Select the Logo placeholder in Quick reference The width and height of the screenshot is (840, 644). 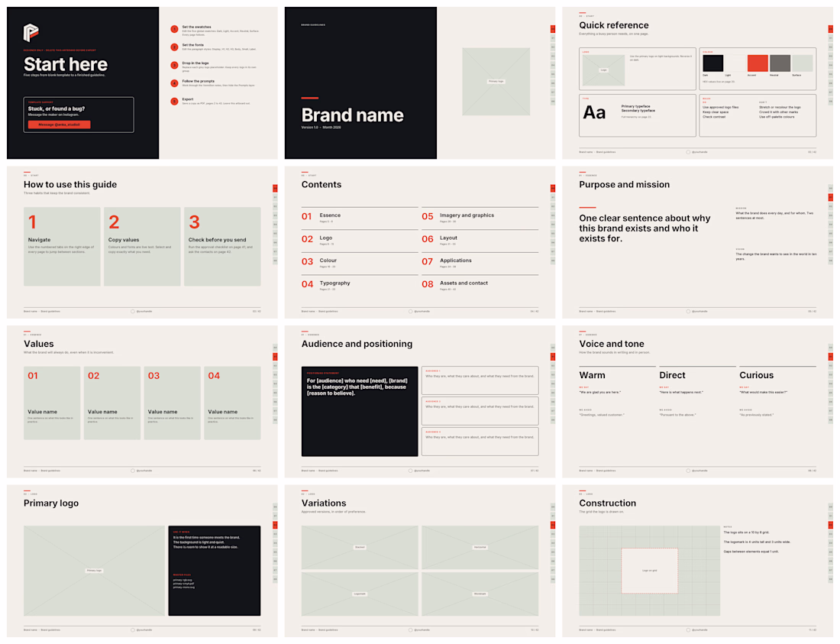click(x=604, y=70)
